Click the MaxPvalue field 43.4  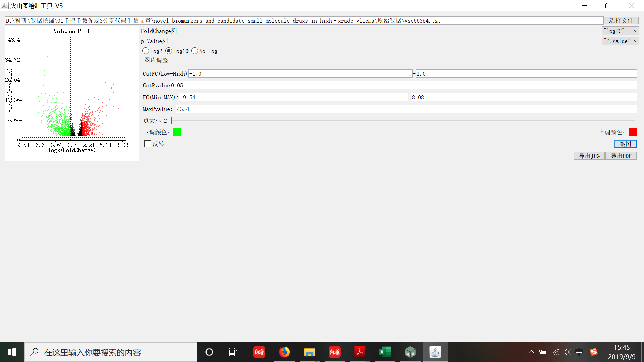click(406, 109)
